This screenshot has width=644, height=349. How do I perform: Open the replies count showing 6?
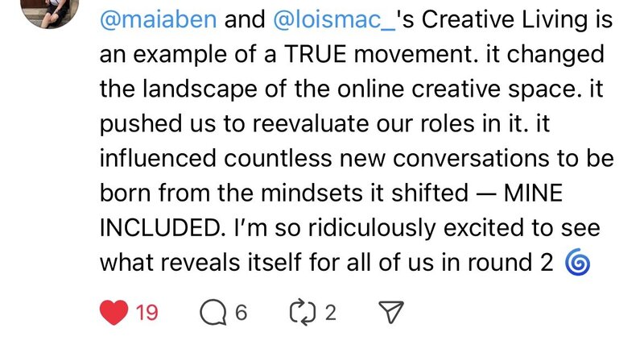pos(240,313)
